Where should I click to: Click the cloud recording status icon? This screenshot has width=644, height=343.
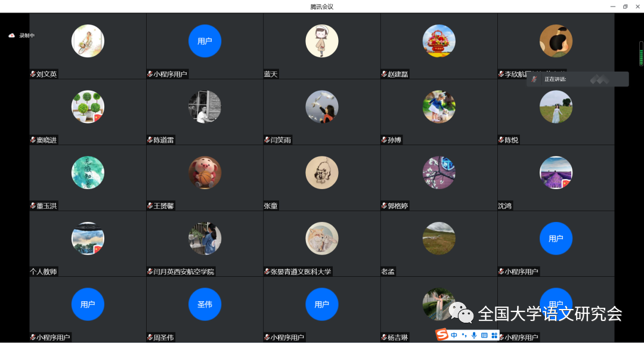click(x=11, y=36)
